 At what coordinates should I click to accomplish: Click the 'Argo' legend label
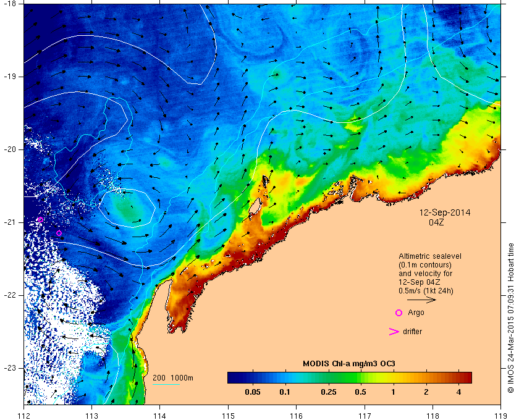[x=416, y=313]
